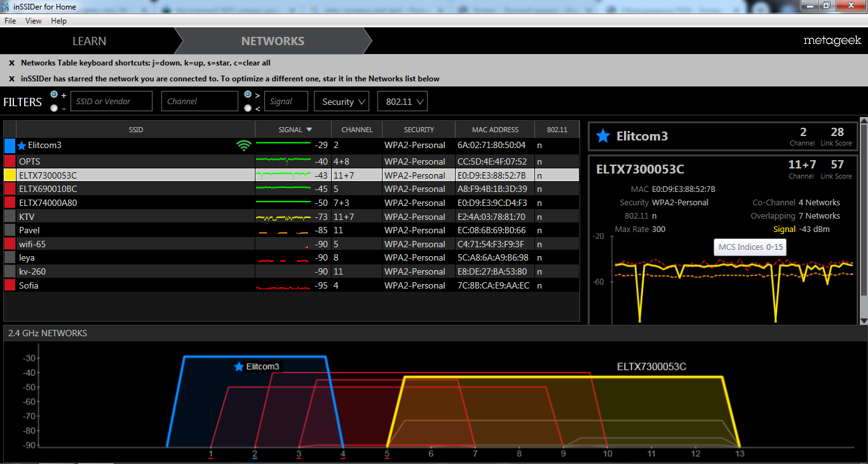Viewport: 868px width, 464px height.
Task: Select the leya network row
Action: click(292, 257)
